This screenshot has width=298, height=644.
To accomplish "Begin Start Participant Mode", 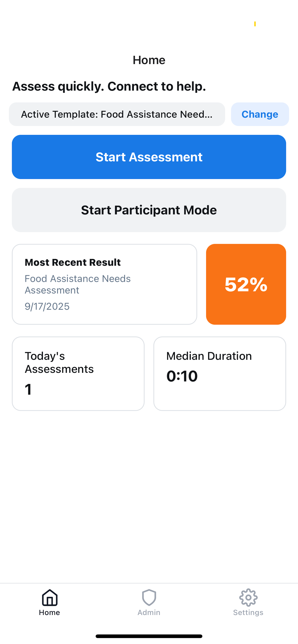I will click(x=149, y=210).
